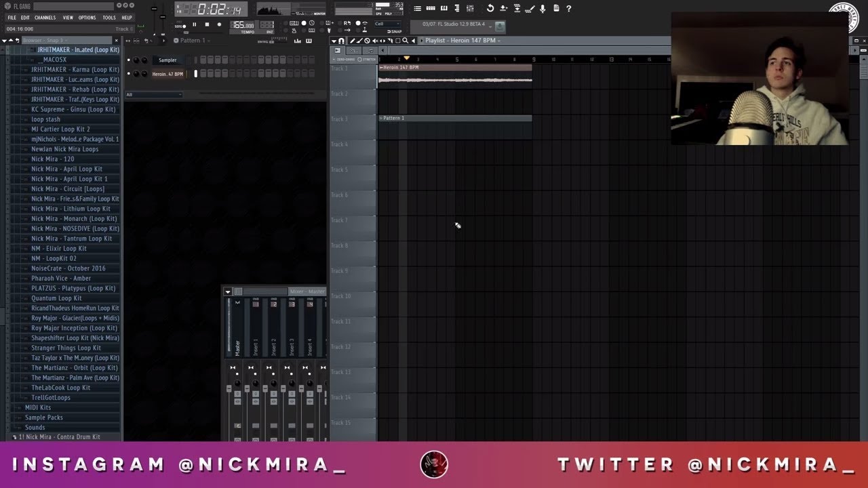The height and width of the screenshot is (488, 868).
Task: Click the render/export icon in top toolbar
Action: (517, 8)
